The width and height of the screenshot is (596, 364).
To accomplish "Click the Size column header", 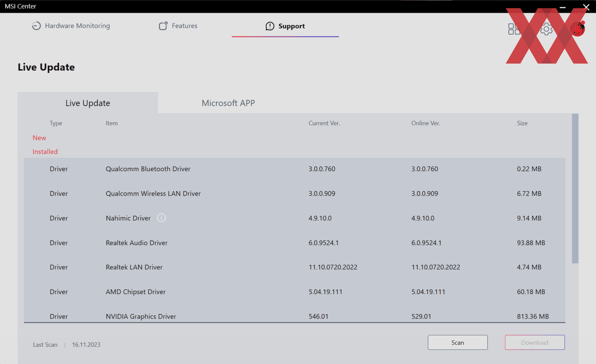I will coord(522,123).
